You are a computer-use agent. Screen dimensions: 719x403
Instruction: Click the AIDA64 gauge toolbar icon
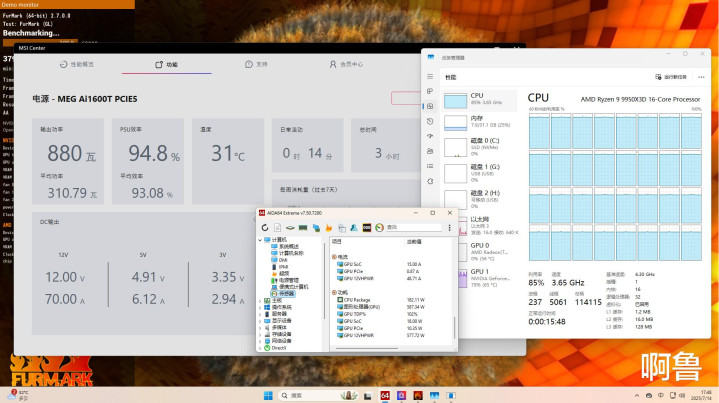(x=379, y=227)
